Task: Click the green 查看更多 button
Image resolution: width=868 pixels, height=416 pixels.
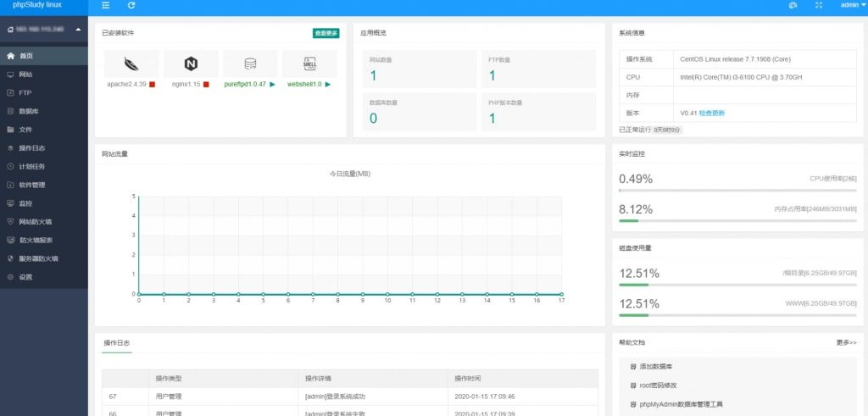Action: 325,33
